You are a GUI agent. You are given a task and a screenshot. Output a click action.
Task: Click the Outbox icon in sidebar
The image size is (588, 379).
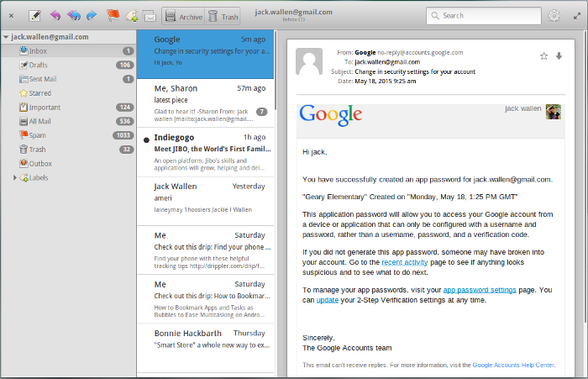(24, 163)
